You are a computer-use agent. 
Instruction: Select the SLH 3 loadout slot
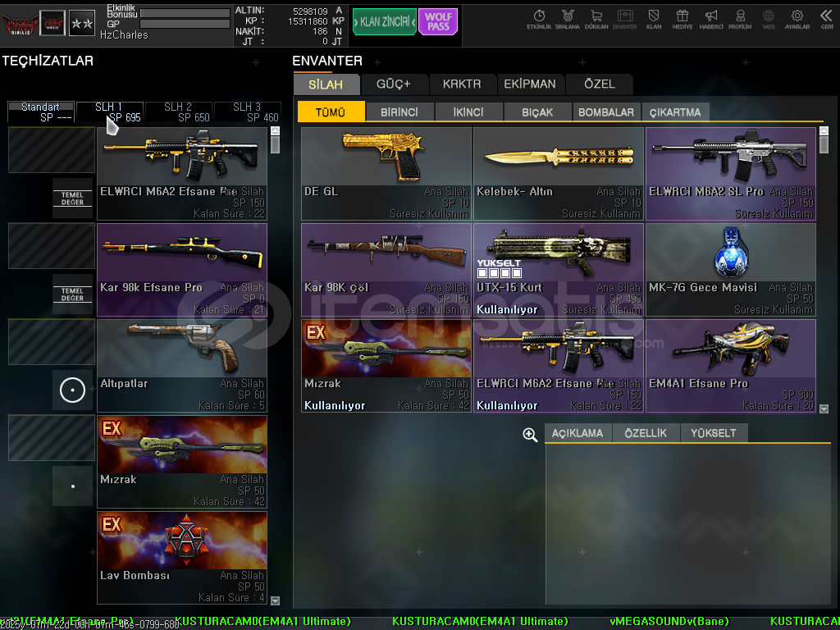click(248, 112)
